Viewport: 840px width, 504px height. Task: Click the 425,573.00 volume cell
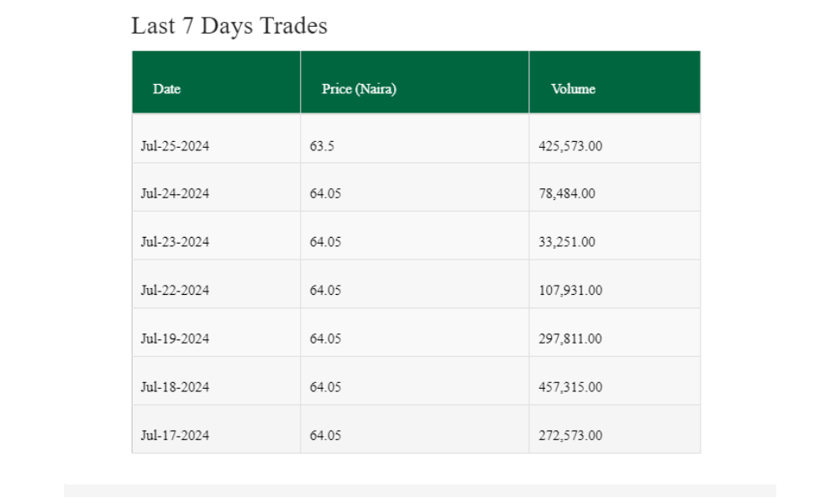(570, 146)
